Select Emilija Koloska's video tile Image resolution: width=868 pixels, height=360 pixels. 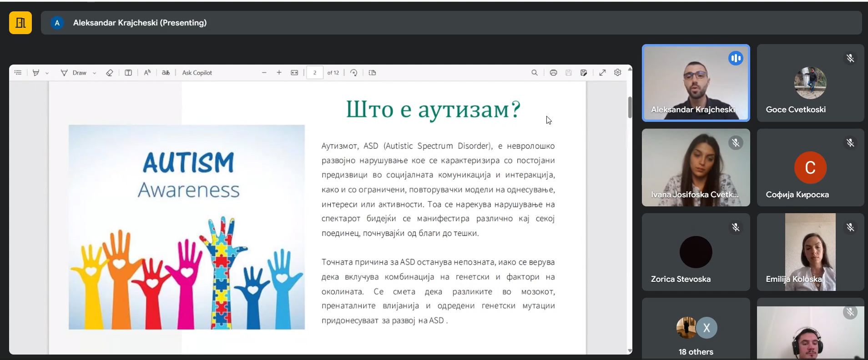click(x=810, y=252)
